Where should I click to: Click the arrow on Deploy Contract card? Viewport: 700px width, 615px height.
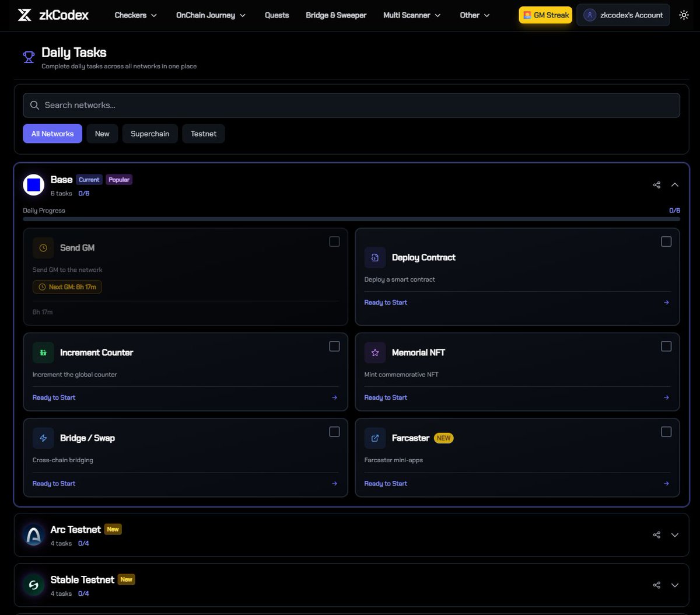[666, 302]
